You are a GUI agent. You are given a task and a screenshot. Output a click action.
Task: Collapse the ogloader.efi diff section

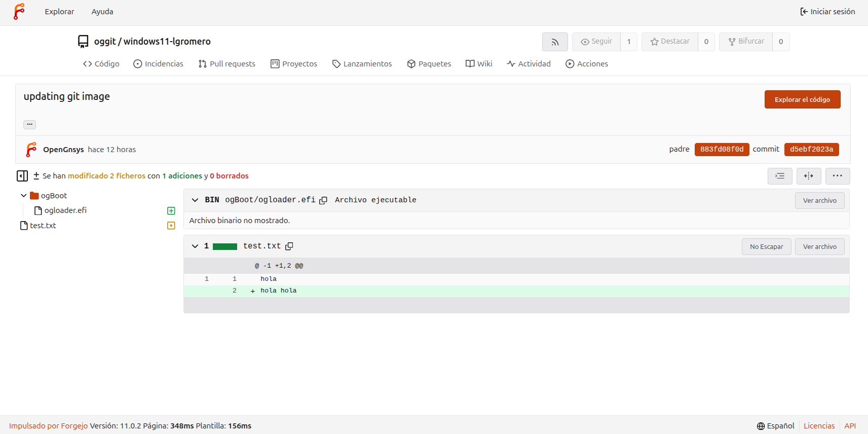pos(195,200)
